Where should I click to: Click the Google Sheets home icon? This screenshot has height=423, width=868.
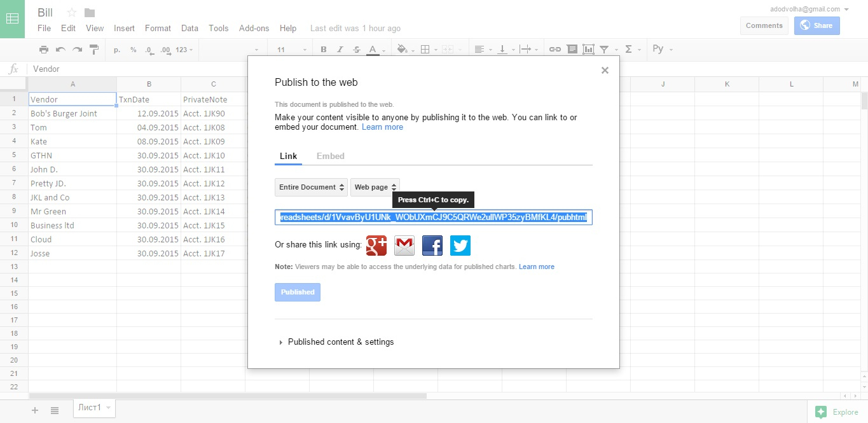coord(12,19)
